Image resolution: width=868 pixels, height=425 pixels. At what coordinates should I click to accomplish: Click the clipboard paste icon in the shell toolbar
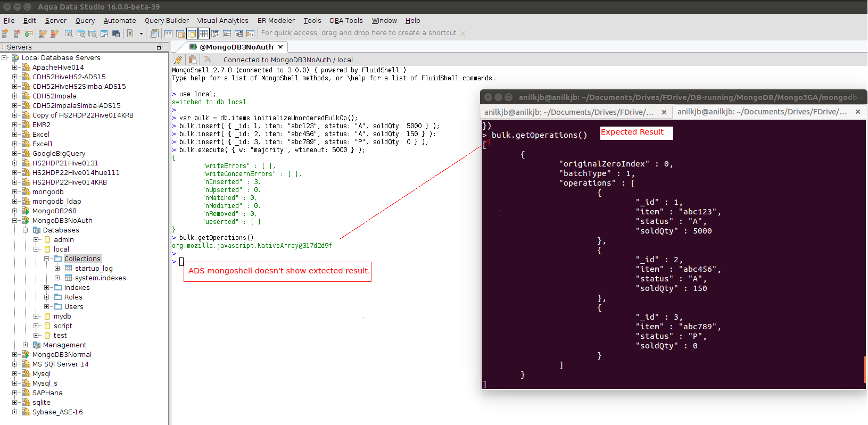pyautogui.click(x=193, y=60)
